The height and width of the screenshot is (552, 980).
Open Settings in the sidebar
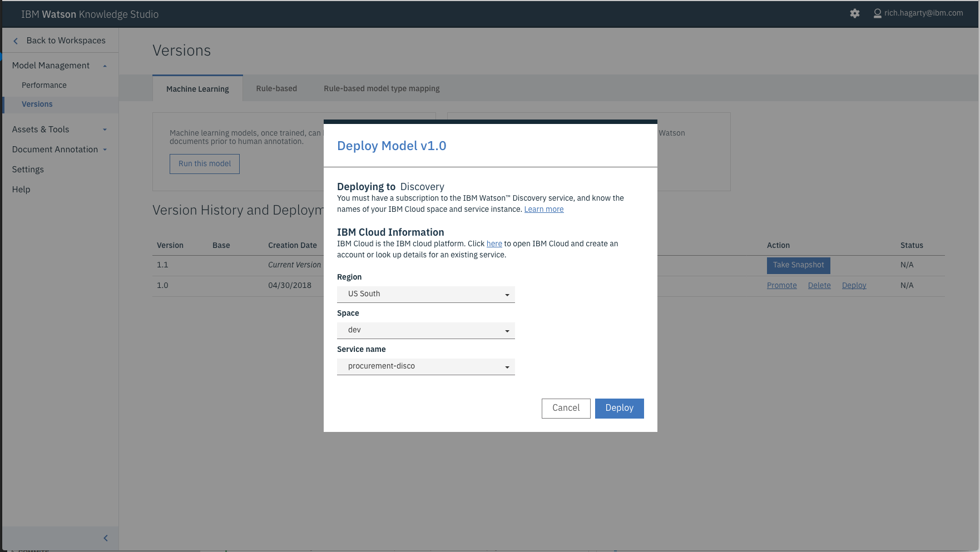pos(28,170)
